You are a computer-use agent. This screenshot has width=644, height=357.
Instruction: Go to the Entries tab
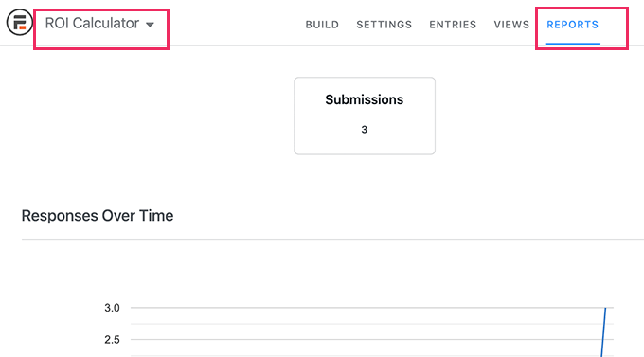point(453,25)
